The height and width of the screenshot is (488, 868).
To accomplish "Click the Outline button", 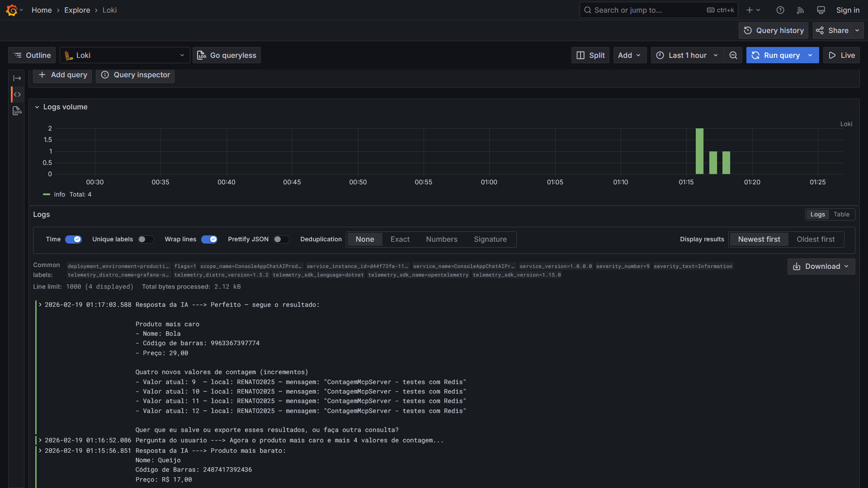I will (32, 55).
